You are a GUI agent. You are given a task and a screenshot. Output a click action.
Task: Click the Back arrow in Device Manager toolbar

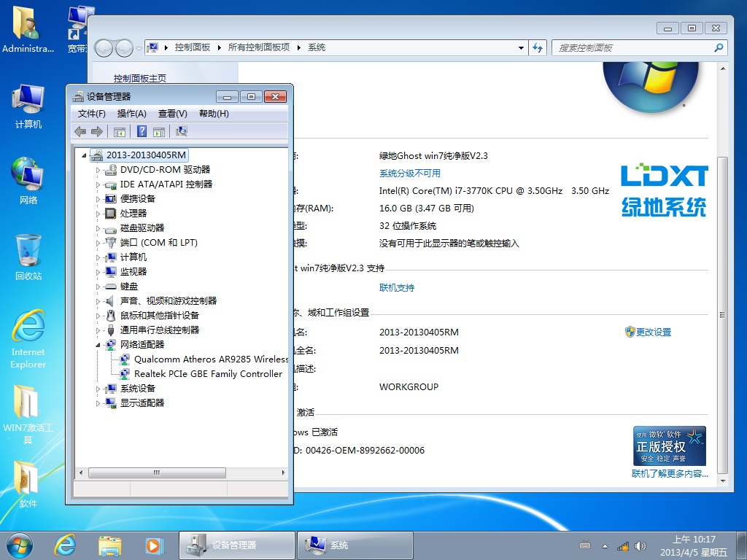click(x=80, y=131)
